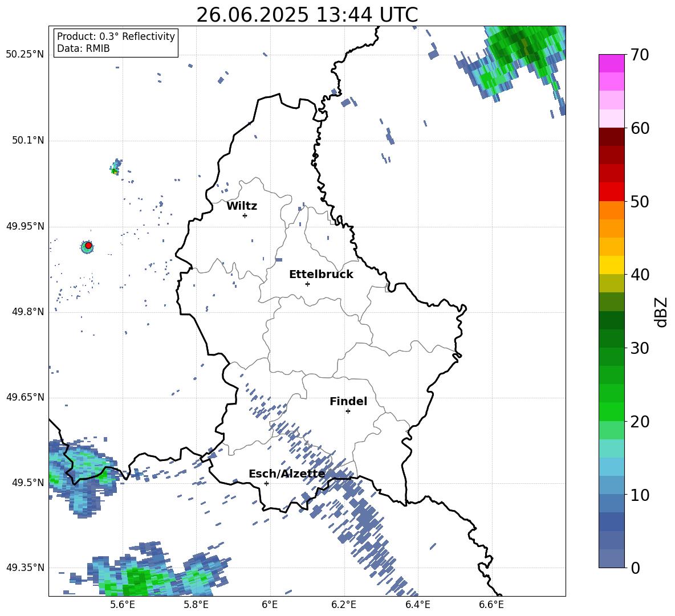The height and width of the screenshot is (616, 675).
Task: Click the Findel map label
Action: click(x=348, y=401)
